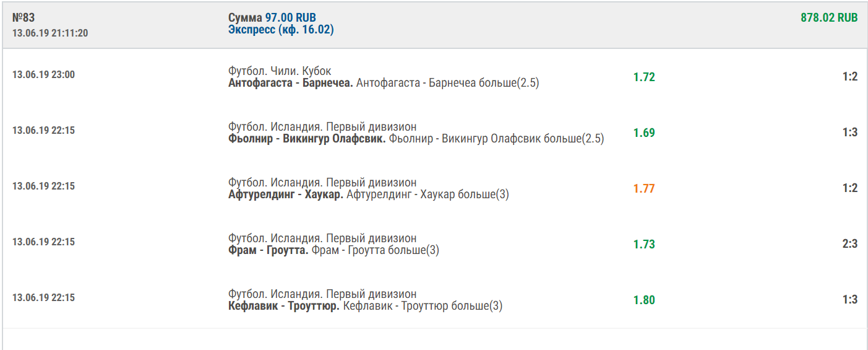
Task: Click the bet timestamp 13.06.19 21:11:20
Action: 50,33
